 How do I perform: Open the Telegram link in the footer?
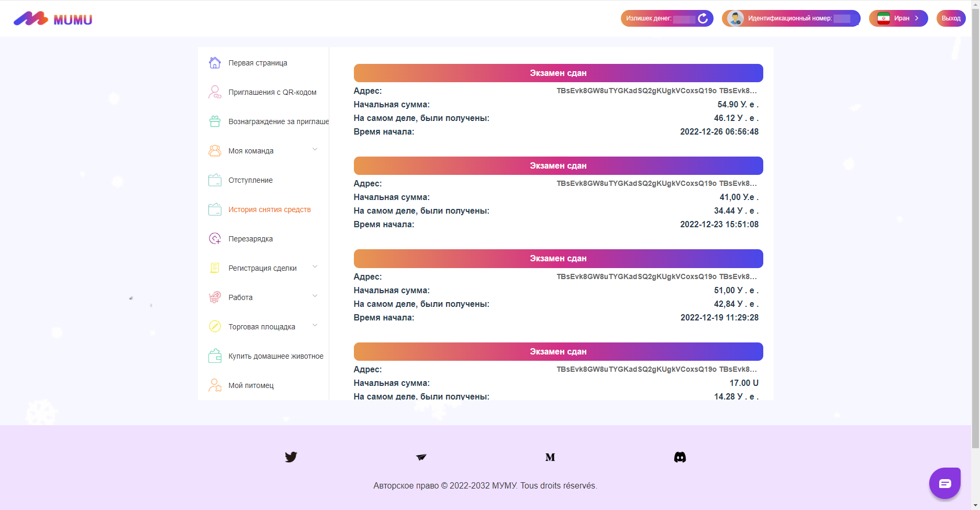(x=421, y=457)
